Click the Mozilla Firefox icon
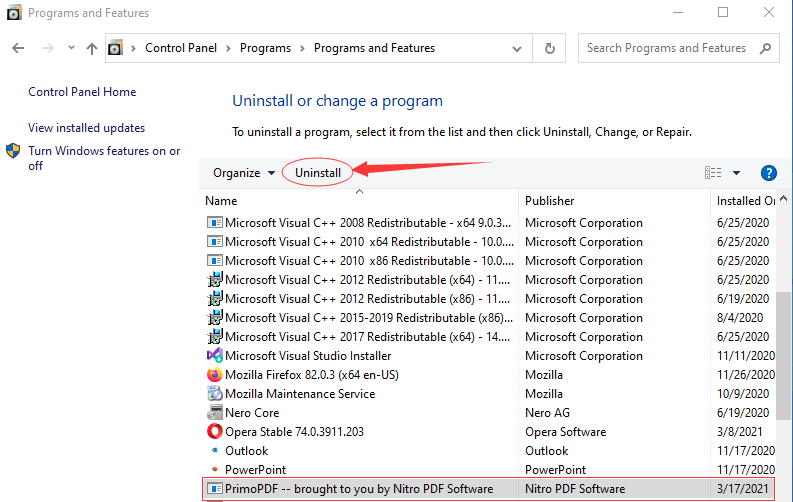Image resolution: width=793 pixels, height=502 pixels. point(215,375)
